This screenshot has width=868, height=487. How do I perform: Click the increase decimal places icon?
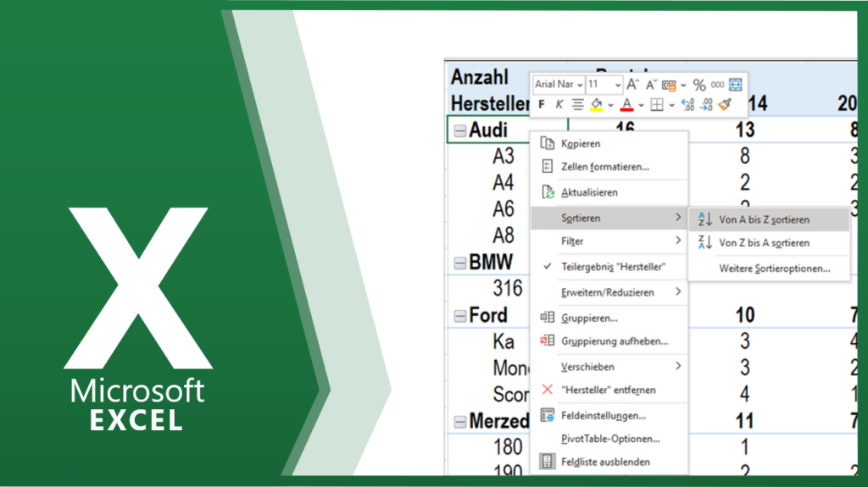pyautogui.click(x=687, y=104)
